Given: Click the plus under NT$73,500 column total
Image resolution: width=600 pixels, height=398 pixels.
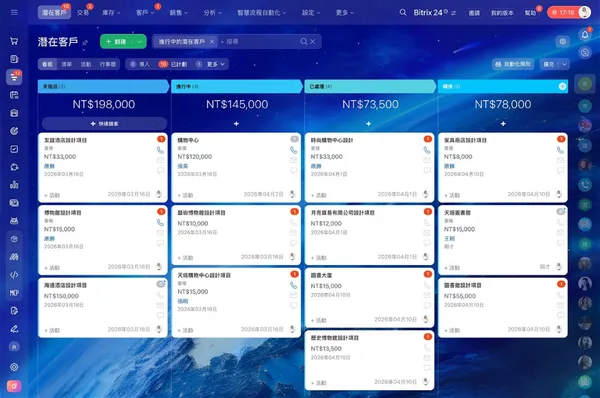Looking at the screenshot, I should (x=368, y=124).
